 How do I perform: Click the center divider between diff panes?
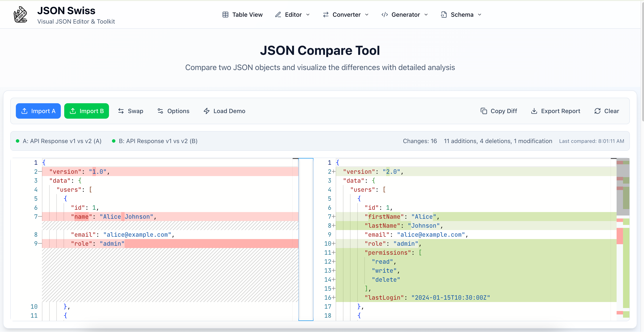pos(306,239)
